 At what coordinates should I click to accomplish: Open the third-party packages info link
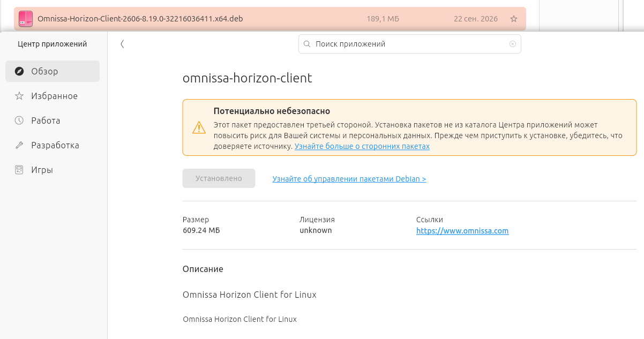tap(362, 146)
